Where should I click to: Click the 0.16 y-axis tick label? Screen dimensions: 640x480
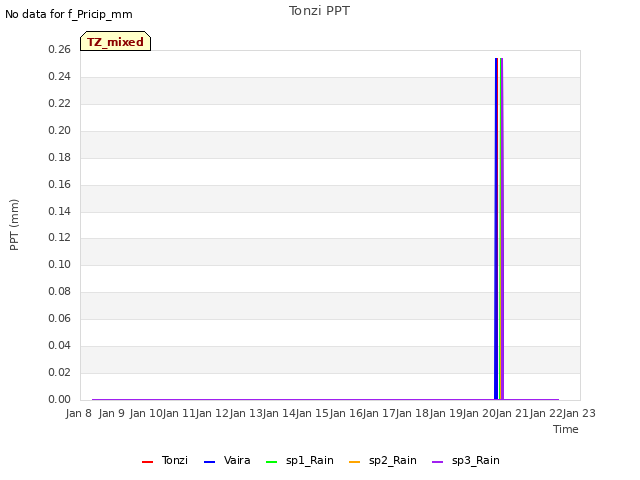(x=60, y=184)
